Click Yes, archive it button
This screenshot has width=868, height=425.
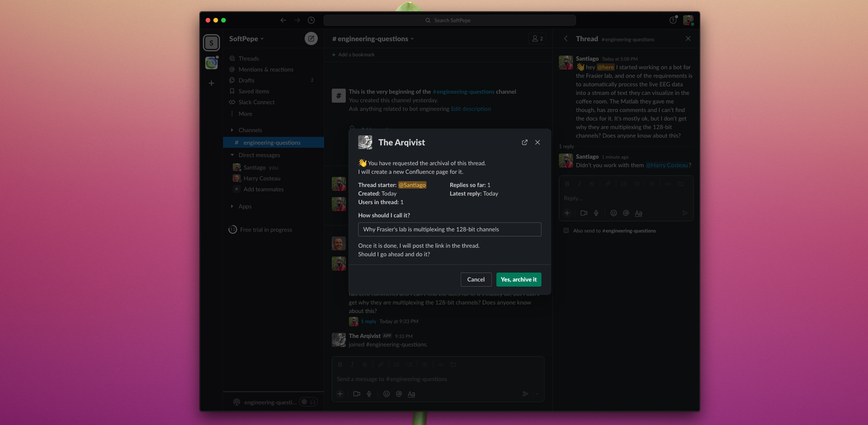click(x=518, y=280)
